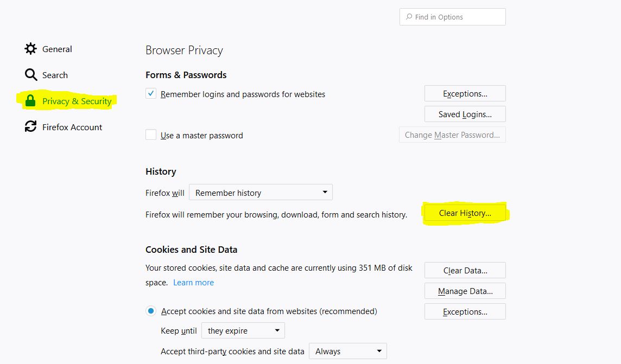Expand the Keep until 'they expire' dropdown

pyautogui.click(x=243, y=330)
